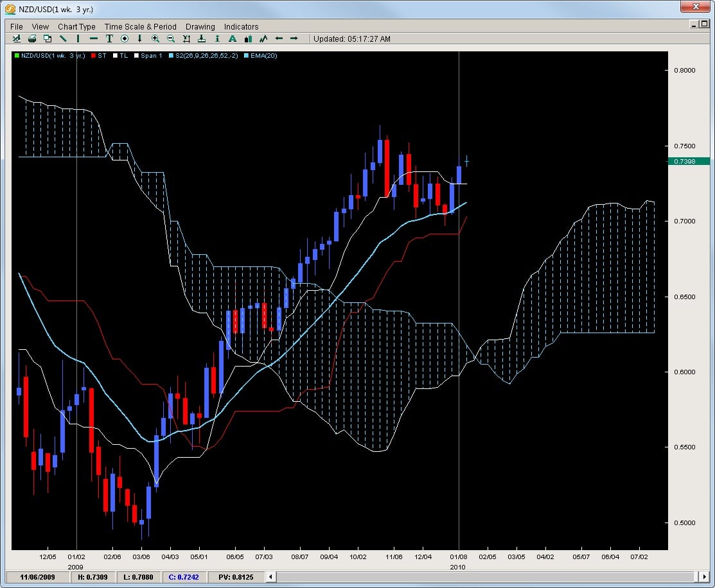Click the 'L: 0.7080' status field
This screenshot has height=588, width=715.
(139, 577)
